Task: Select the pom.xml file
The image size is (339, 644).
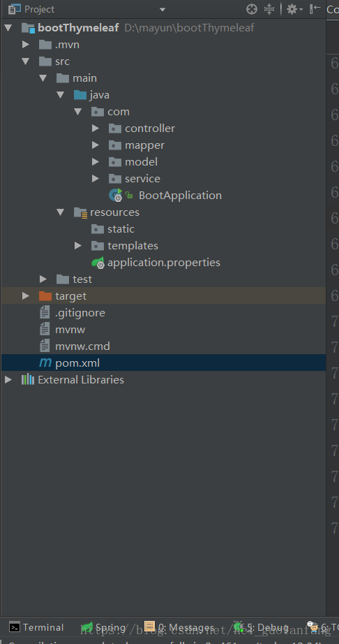Action: tap(77, 363)
